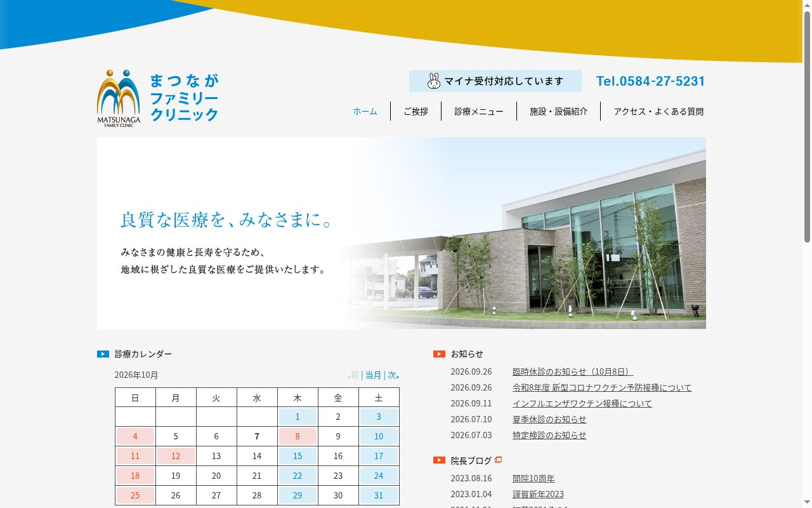Jump to current month via 当月
Viewport: 812px width, 508px height.
pyautogui.click(x=374, y=375)
